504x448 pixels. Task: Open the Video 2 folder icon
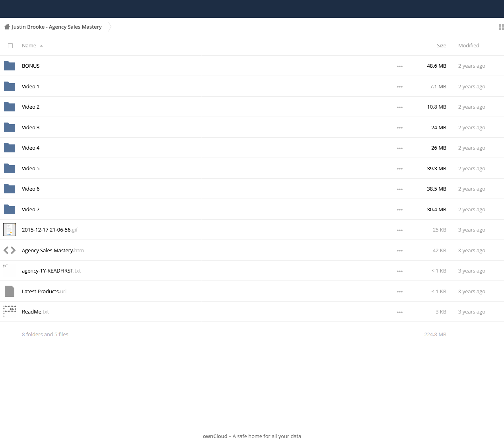(10, 107)
